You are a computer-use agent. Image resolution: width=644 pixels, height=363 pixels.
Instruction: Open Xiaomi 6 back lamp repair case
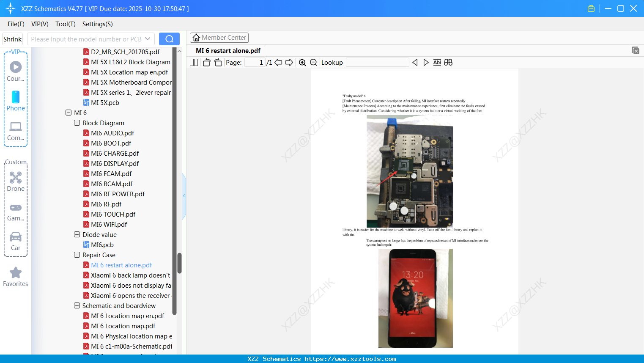[x=130, y=275]
